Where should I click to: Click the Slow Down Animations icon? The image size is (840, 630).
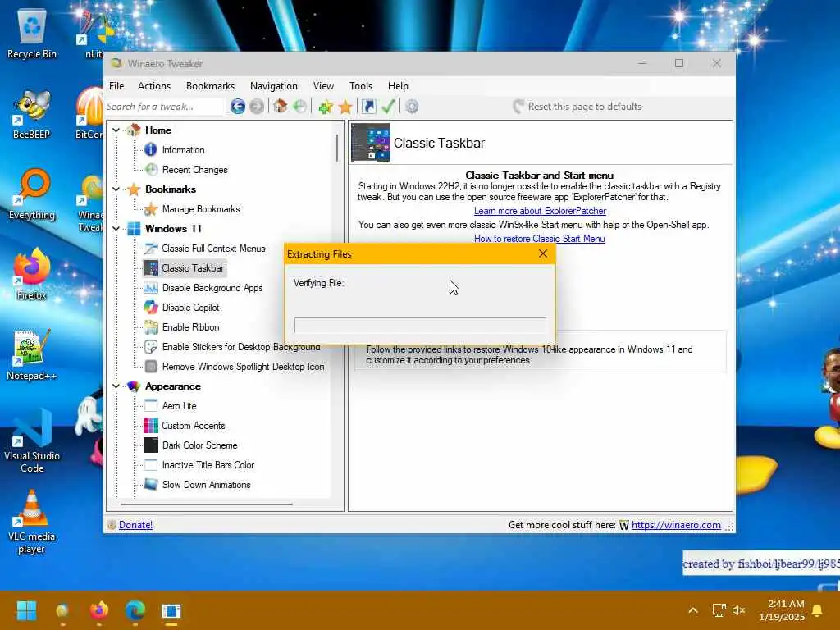[x=151, y=485]
